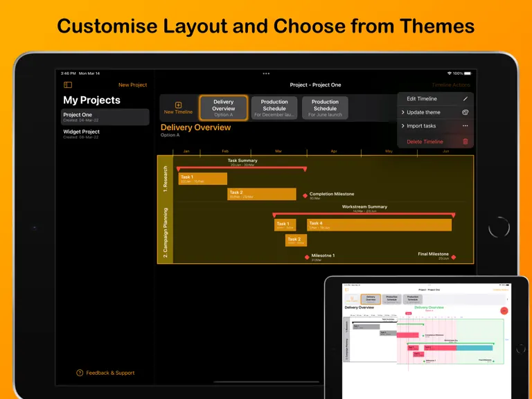Click the Project - Project One header title
This screenshot has width=532, height=399.
click(316, 85)
